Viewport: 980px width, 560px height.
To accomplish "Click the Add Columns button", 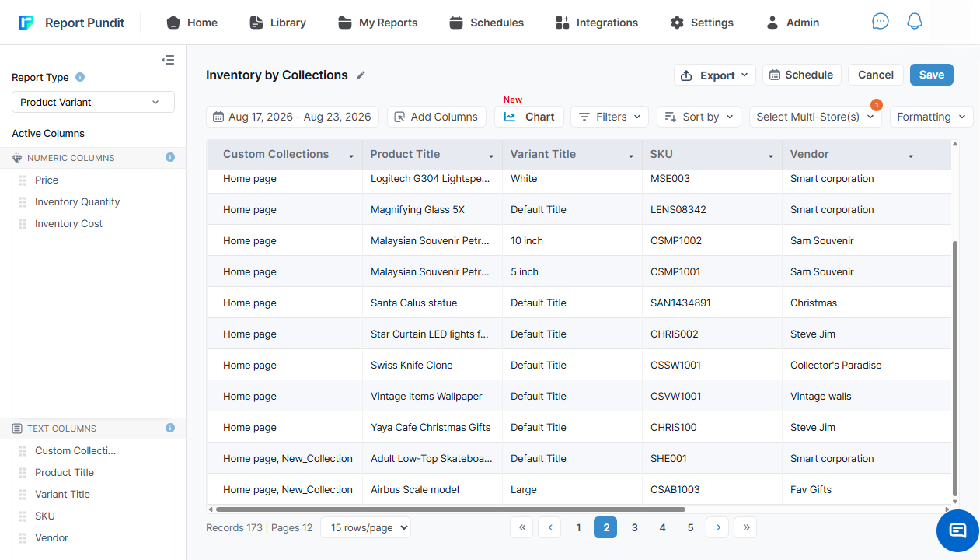I will 436,117.
